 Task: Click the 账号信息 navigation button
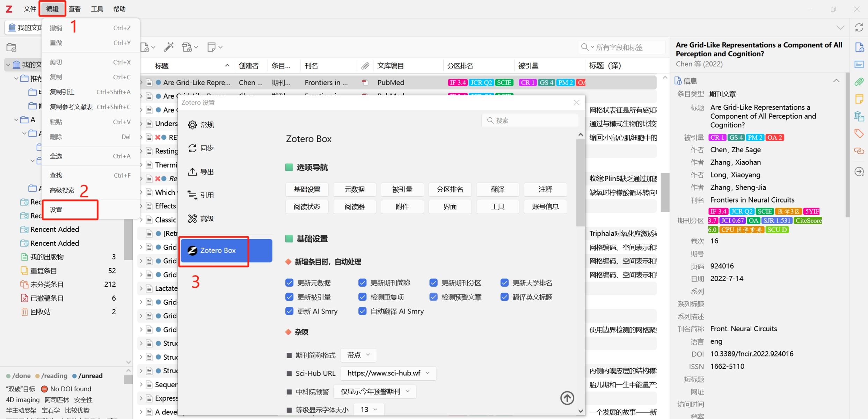coord(545,207)
